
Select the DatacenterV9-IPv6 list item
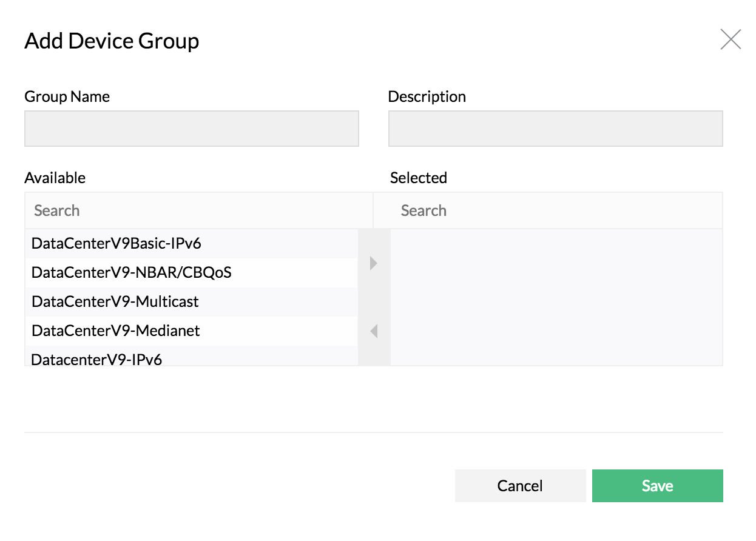97,359
